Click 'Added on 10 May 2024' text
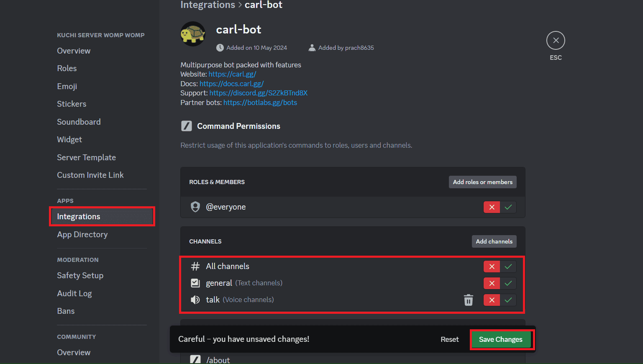This screenshot has width=643, height=364. click(x=256, y=48)
